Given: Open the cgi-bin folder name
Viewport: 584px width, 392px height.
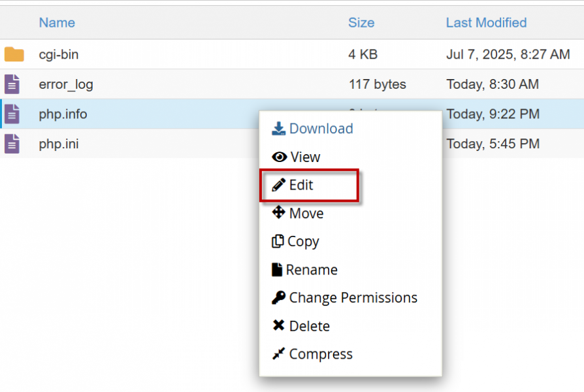Looking at the screenshot, I should (59, 55).
